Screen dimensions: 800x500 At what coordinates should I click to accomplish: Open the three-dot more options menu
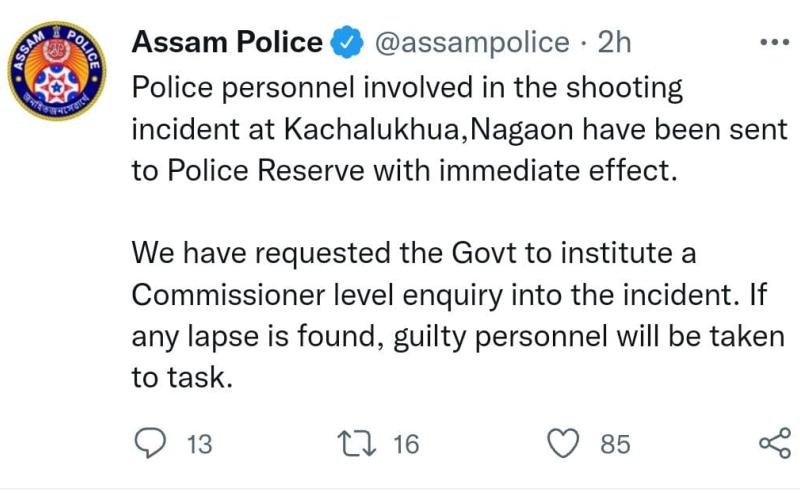coord(774,42)
